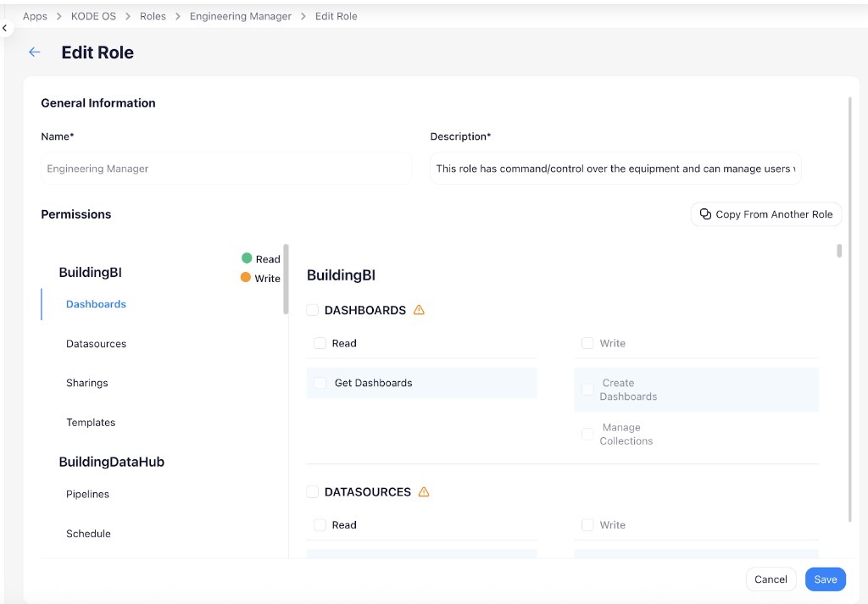Toggle the DASHBOARDS section checkbox

pyautogui.click(x=313, y=310)
